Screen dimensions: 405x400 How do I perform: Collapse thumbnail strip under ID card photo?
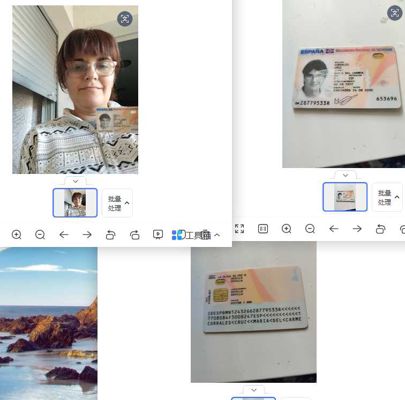pos(346,175)
